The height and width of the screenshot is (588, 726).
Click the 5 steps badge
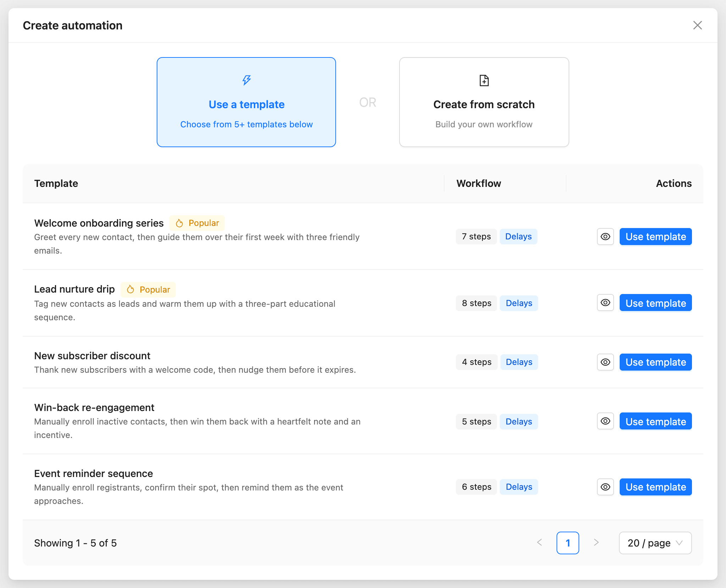coord(476,422)
